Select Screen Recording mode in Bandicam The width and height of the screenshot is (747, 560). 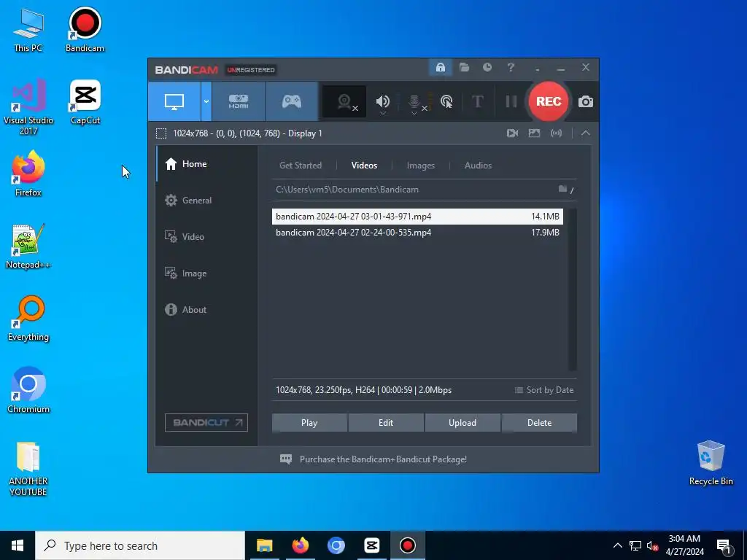pyautogui.click(x=174, y=101)
